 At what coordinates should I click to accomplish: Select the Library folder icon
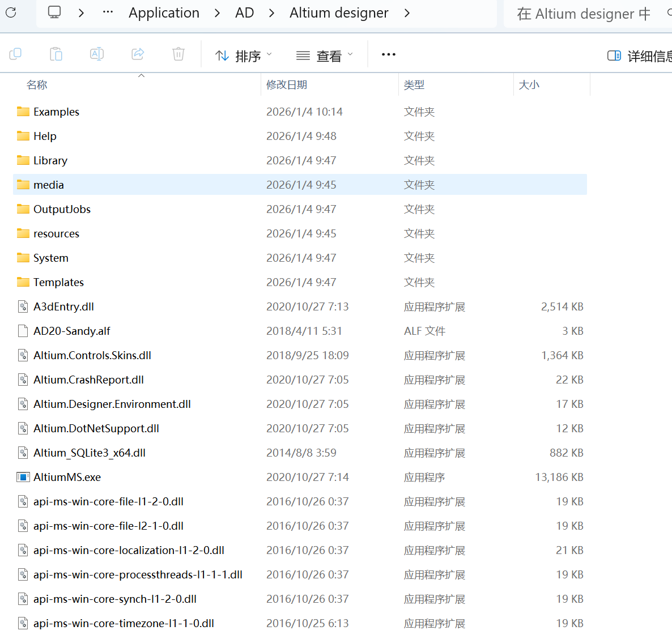coord(23,160)
